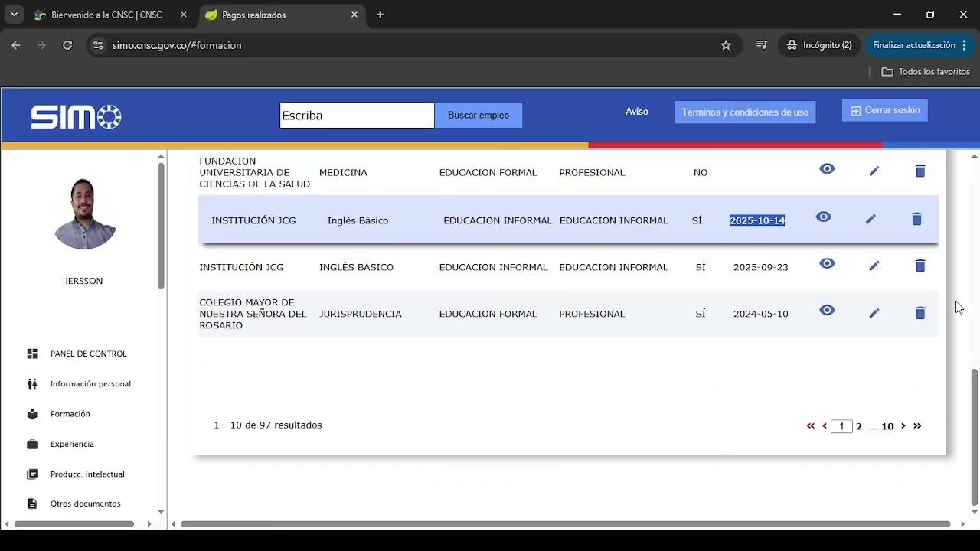
Task: Edit the INGLÉS BÁSICO 2025-09-23 record
Action: pos(874,266)
